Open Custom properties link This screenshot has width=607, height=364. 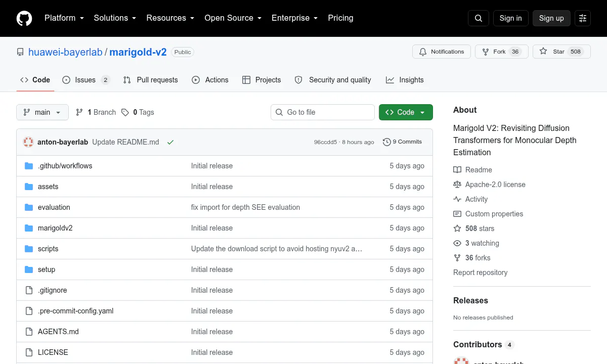point(488,214)
